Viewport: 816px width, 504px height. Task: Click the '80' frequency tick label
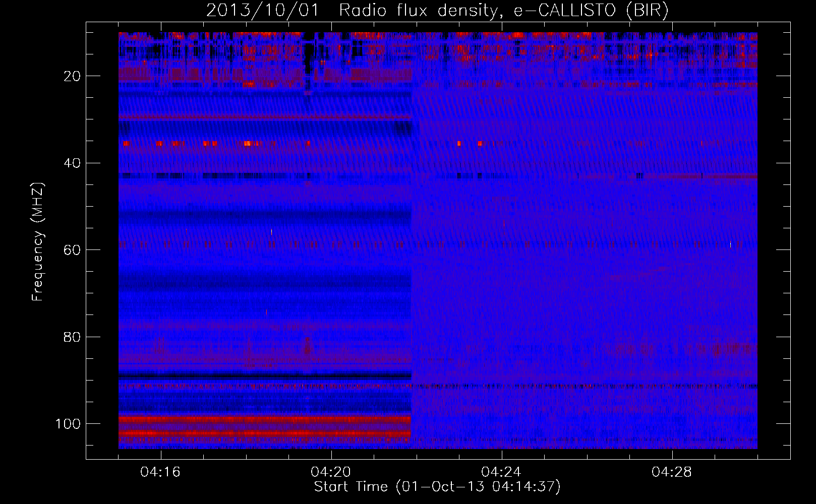point(72,337)
